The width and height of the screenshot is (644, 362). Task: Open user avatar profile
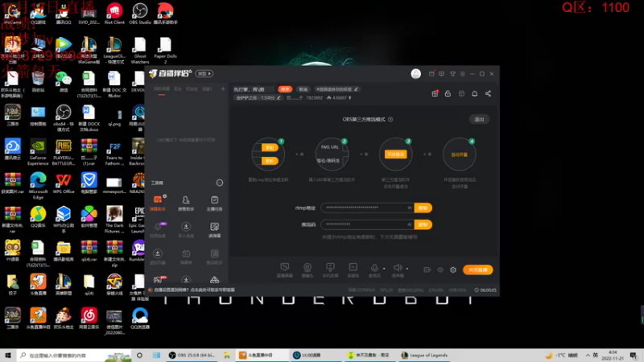[415, 74]
